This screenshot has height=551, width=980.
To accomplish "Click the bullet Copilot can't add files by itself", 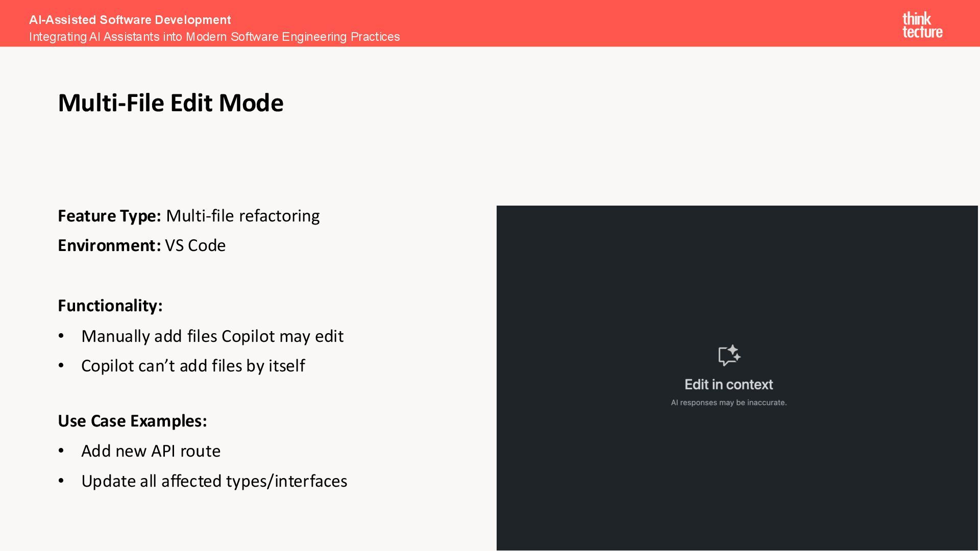I will [x=193, y=366].
